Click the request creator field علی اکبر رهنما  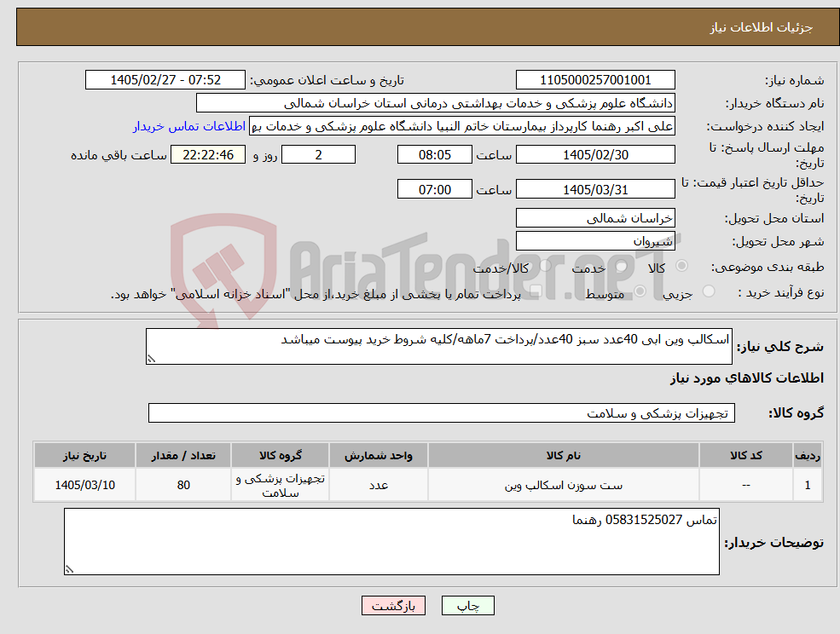click(x=461, y=126)
